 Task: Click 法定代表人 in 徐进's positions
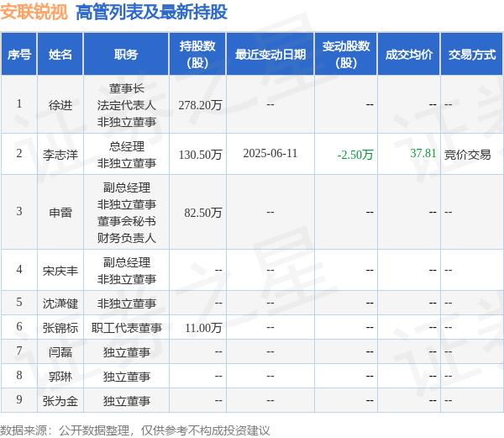coord(126,105)
